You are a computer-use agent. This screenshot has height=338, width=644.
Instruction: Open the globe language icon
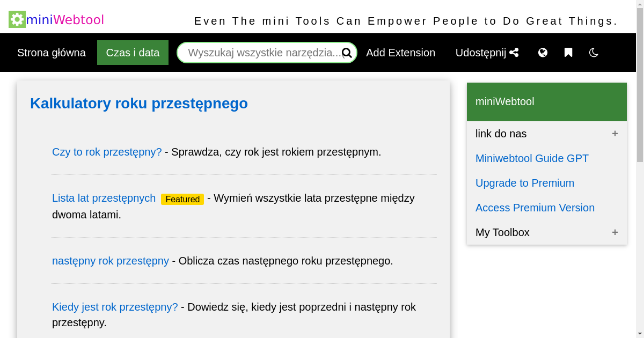543,53
